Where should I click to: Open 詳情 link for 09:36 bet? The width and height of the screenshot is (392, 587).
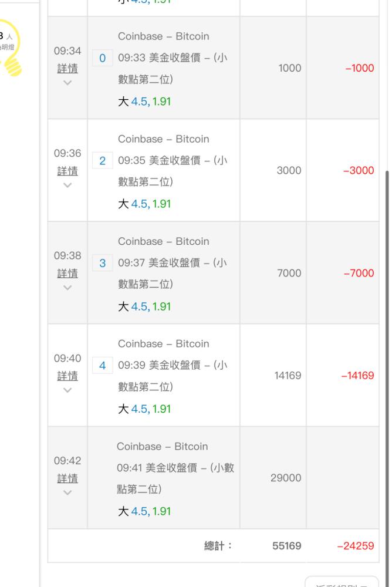pos(67,171)
